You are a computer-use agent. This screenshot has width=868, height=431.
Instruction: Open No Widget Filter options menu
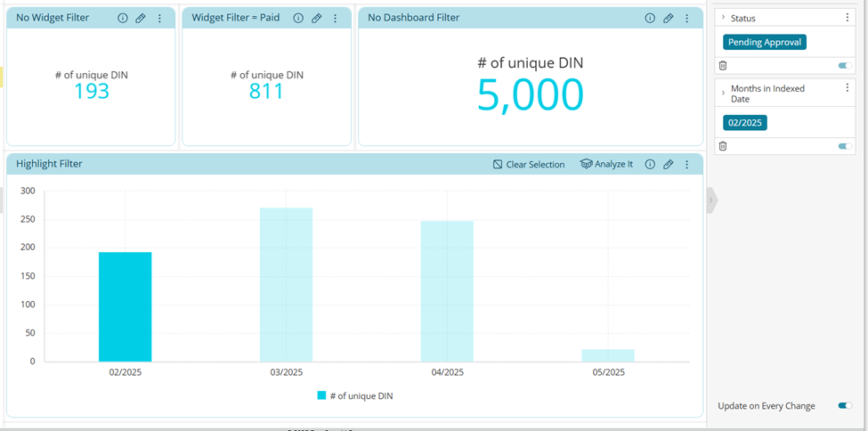coord(159,19)
